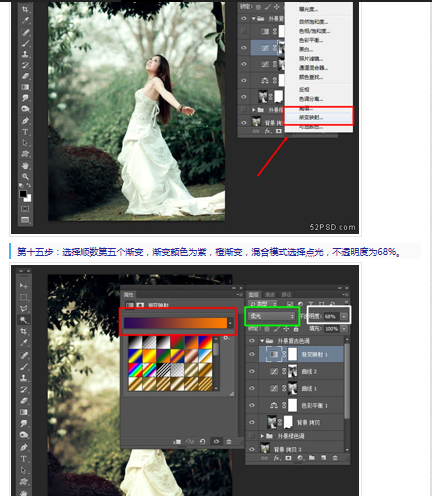Select the Type tool in upper screenshot
Screen dimensions: 432x496
25,132
